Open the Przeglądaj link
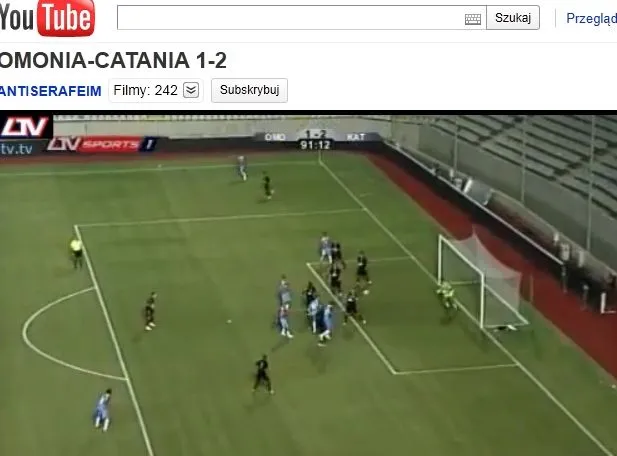 (x=591, y=18)
